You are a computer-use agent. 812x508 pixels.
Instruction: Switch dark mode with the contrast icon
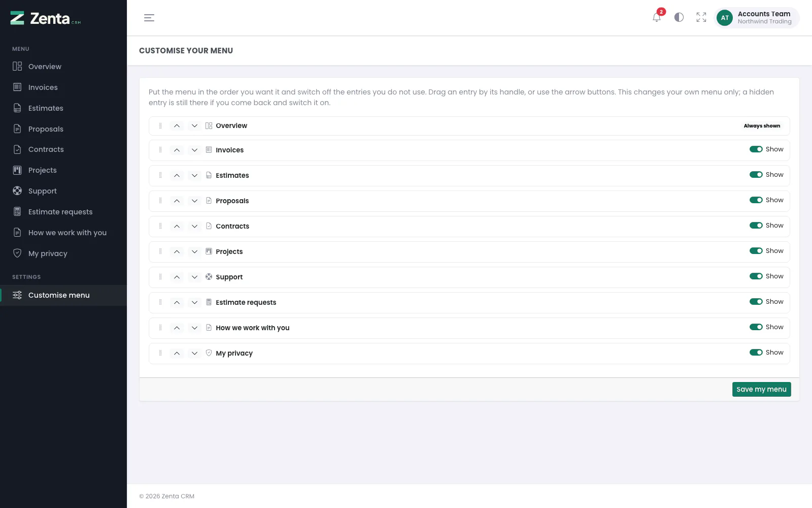coord(679,18)
